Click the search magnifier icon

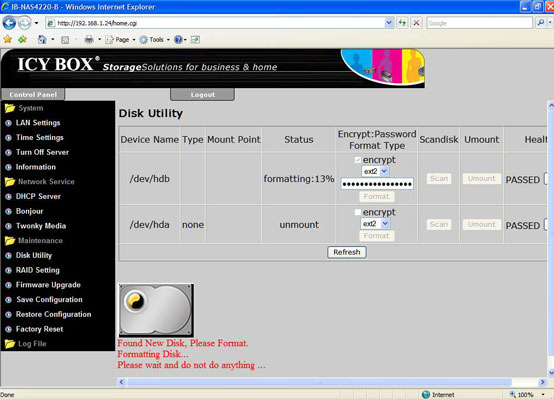541,23
